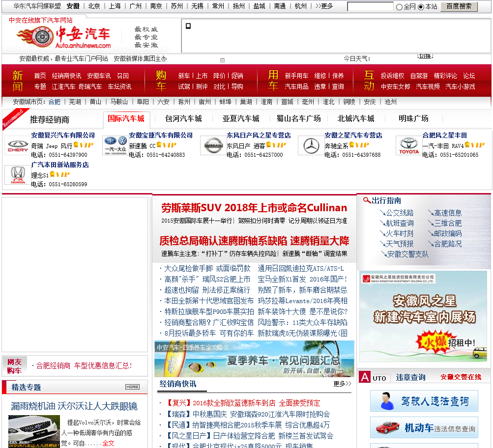Click the 切换 weather switch link

[425, 56]
